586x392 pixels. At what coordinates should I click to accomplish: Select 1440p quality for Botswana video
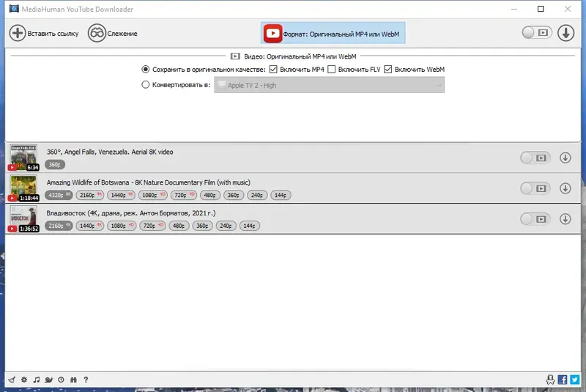pyautogui.click(x=121, y=195)
